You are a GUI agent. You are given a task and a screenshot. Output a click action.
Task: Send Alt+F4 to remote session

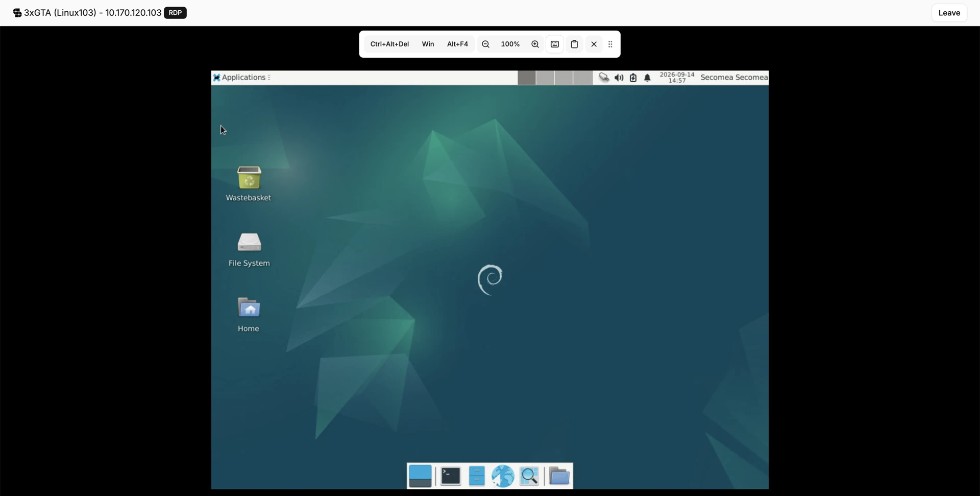pos(457,44)
